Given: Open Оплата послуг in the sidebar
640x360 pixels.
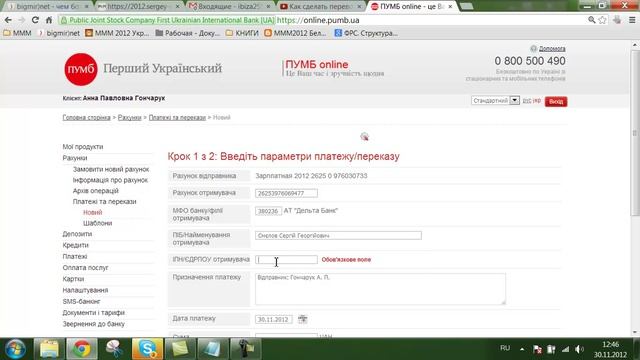Looking at the screenshot, I should coord(85,268).
